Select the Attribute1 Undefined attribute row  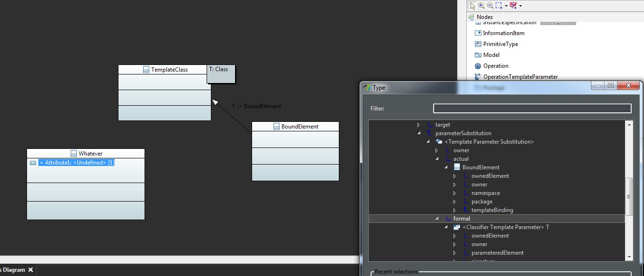coord(77,163)
